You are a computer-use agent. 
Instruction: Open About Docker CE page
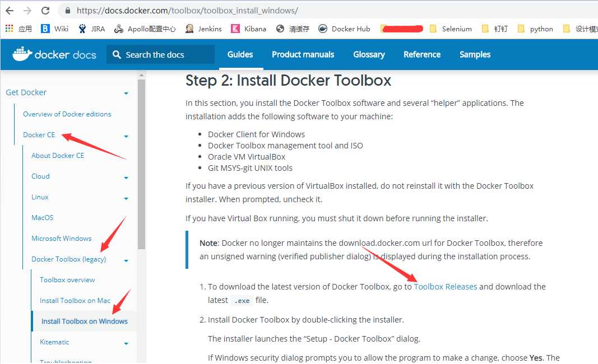58,156
